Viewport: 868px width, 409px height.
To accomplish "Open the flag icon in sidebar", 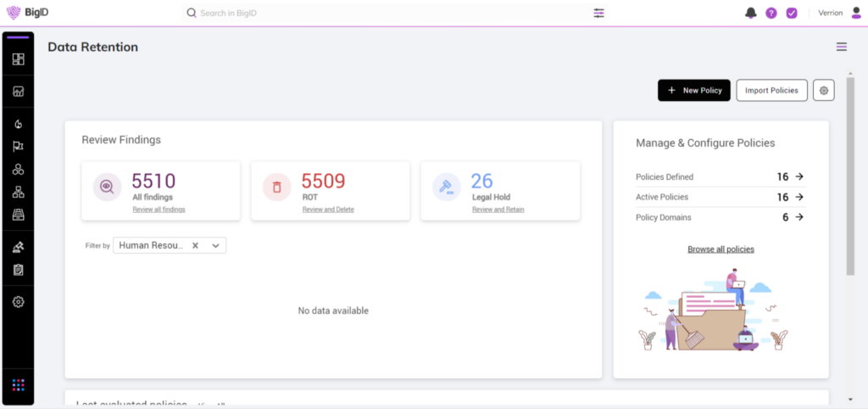I will point(18,147).
